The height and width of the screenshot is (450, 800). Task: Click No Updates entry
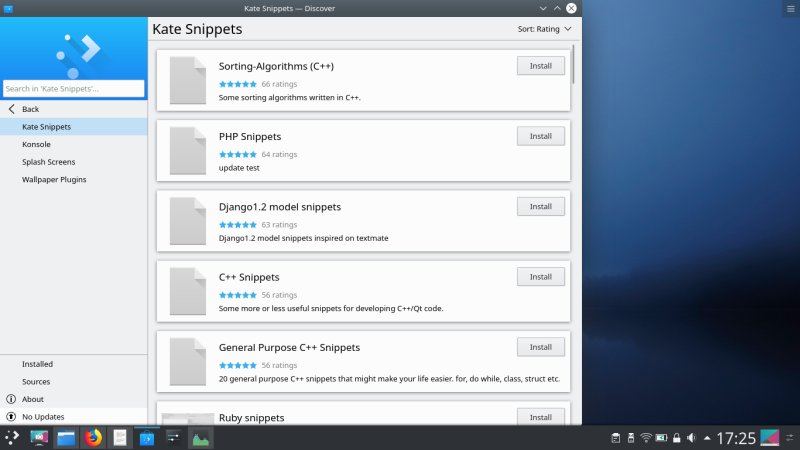(74, 417)
